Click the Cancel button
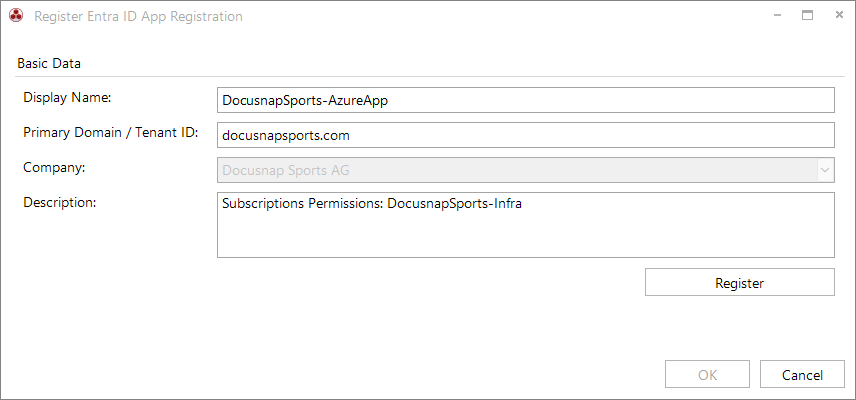Screen dimensions: 856x400 coord(802,374)
